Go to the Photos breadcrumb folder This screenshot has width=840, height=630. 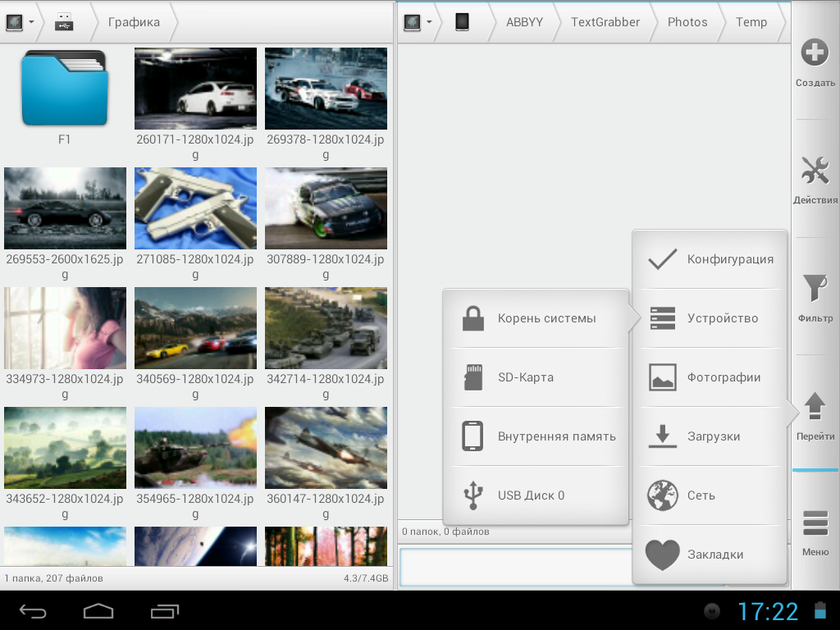pyautogui.click(x=687, y=22)
